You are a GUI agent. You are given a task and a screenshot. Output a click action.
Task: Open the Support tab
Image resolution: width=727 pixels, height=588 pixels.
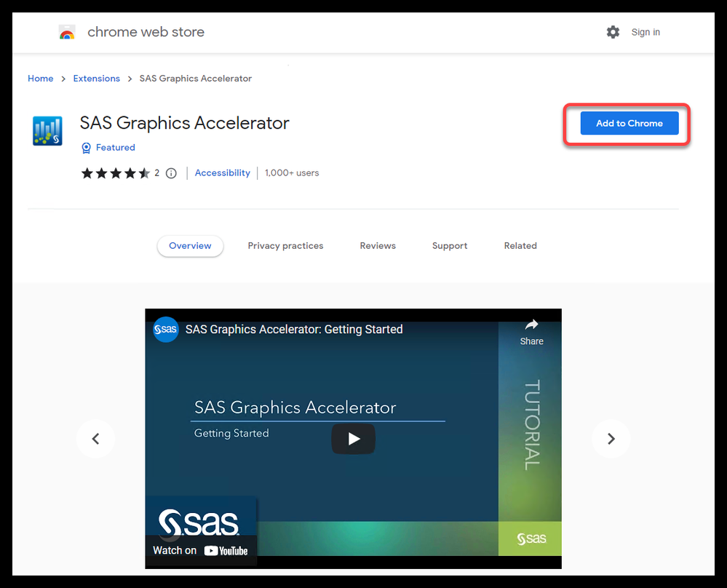[450, 246]
